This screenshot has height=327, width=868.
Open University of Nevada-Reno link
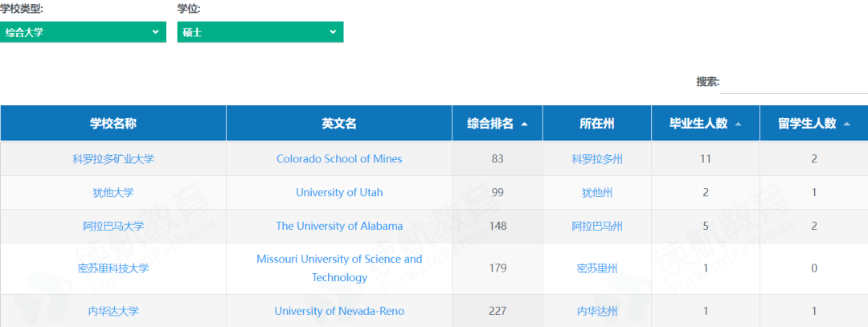pos(339,311)
